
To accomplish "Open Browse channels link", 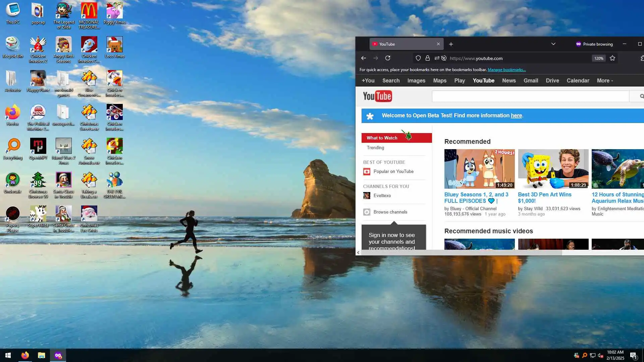I will pos(390,212).
